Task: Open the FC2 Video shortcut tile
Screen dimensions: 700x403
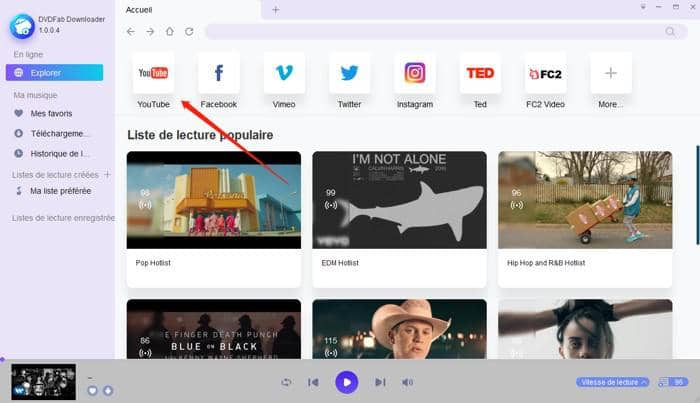Action: [545, 73]
